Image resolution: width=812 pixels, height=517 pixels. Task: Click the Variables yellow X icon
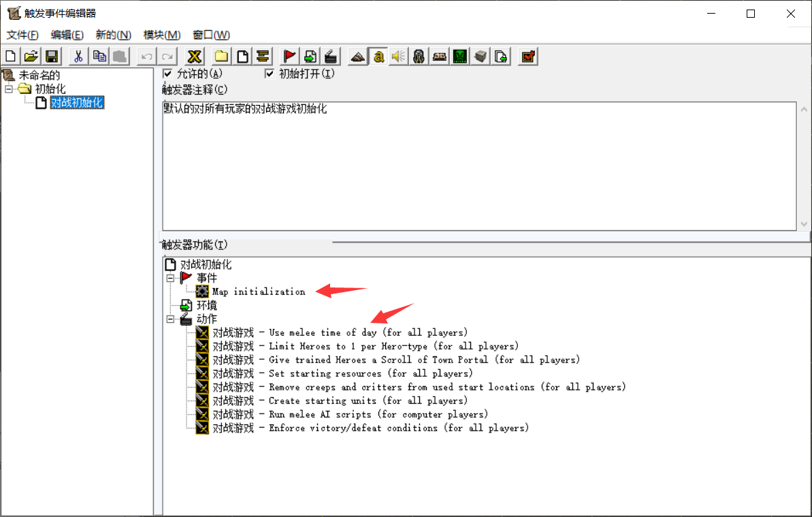click(195, 57)
